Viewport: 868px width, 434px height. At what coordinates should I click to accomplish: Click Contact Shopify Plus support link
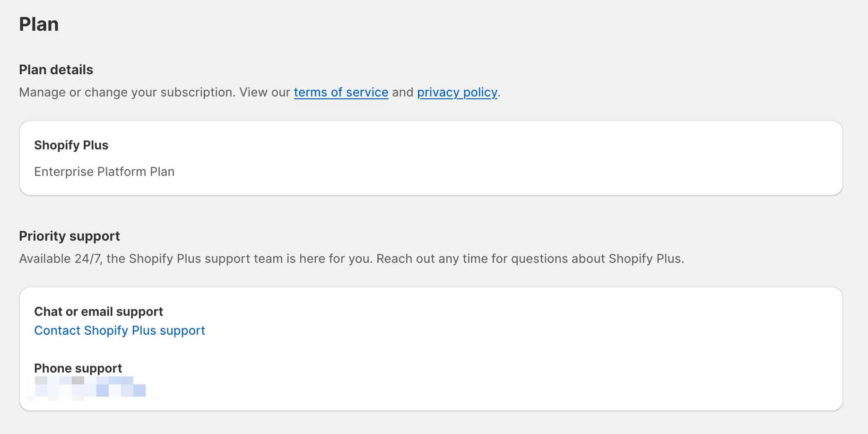[120, 330]
